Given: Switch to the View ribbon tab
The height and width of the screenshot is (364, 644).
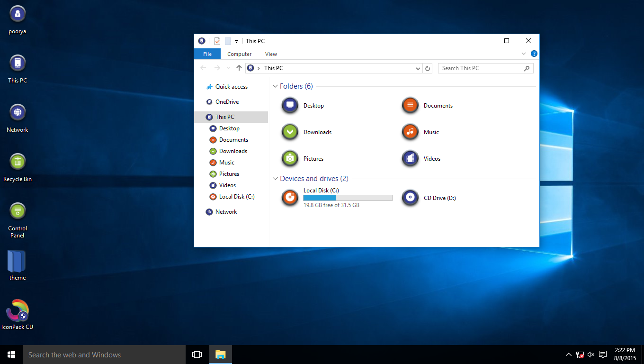Looking at the screenshot, I should [271, 54].
